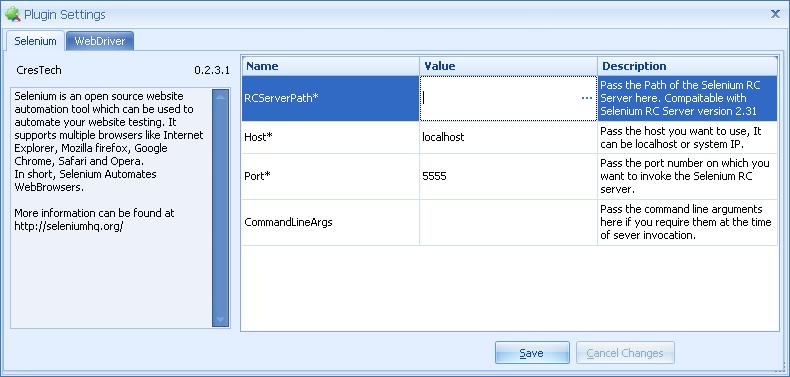Click the Port description about port number

point(687,176)
